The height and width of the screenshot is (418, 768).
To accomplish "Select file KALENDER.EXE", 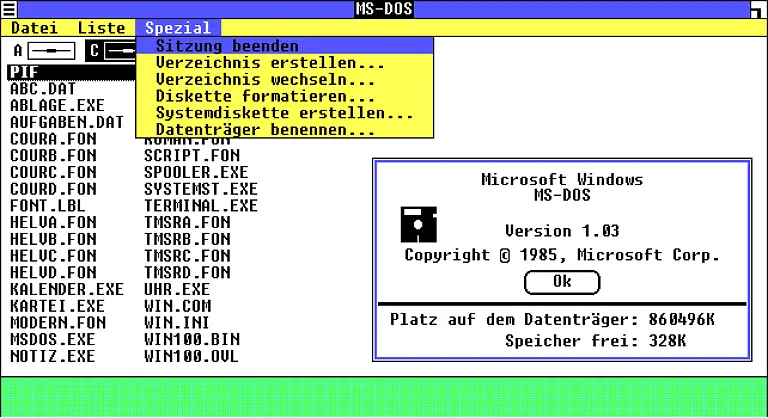I will pos(67,289).
